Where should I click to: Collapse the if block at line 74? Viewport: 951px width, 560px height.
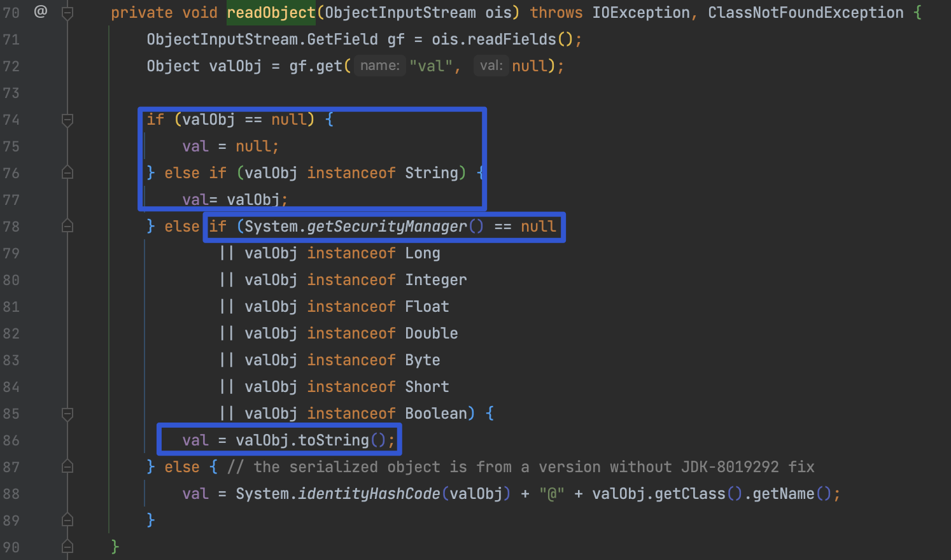67,119
